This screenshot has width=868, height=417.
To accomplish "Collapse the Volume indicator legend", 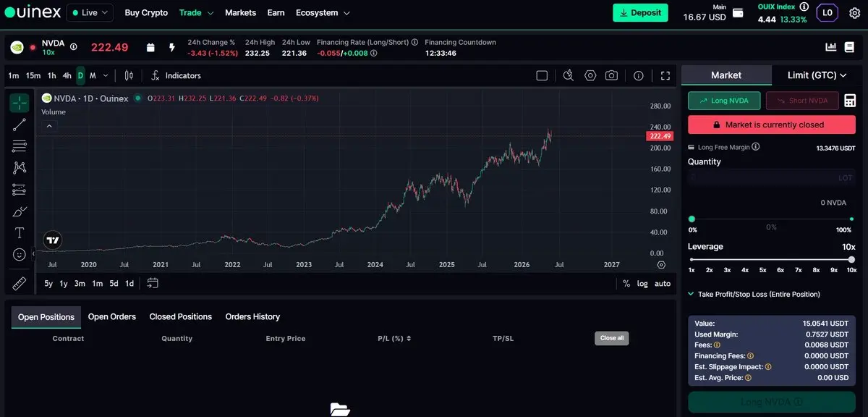I will click(x=49, y=126).
